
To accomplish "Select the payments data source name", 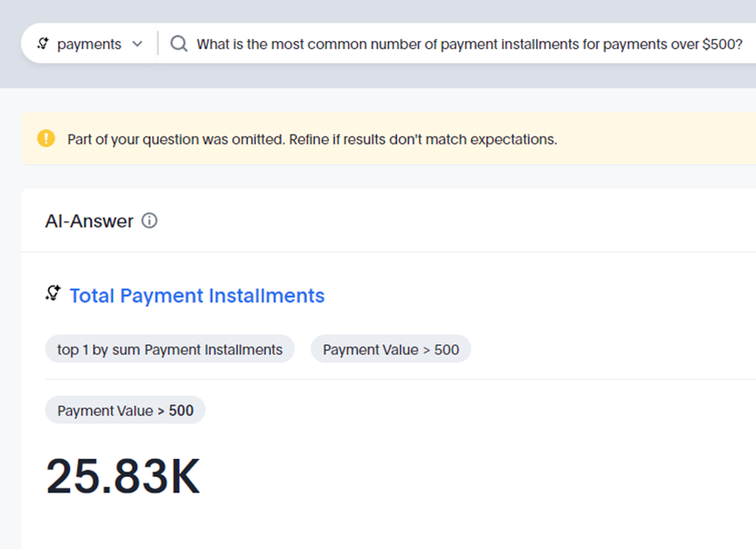I will (88, 44).
